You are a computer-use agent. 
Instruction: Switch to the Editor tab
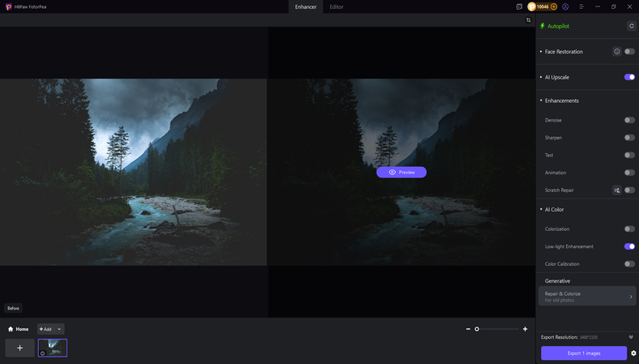337,7
